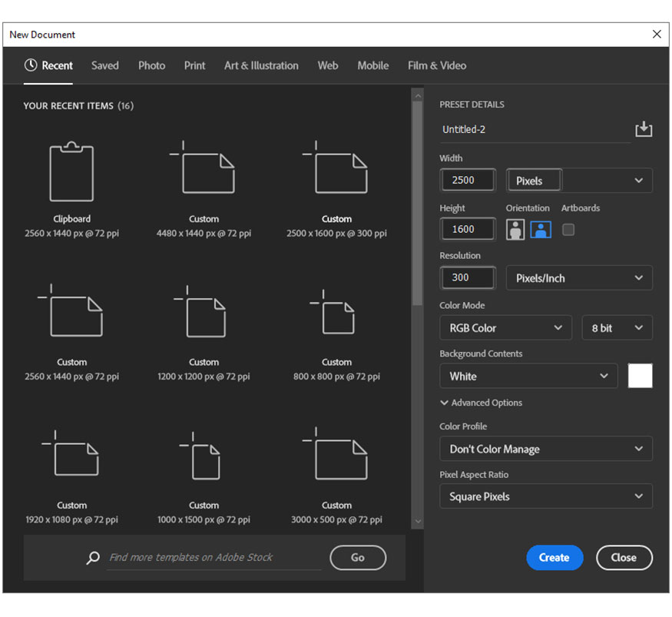Click the white background color swatch

640,376
